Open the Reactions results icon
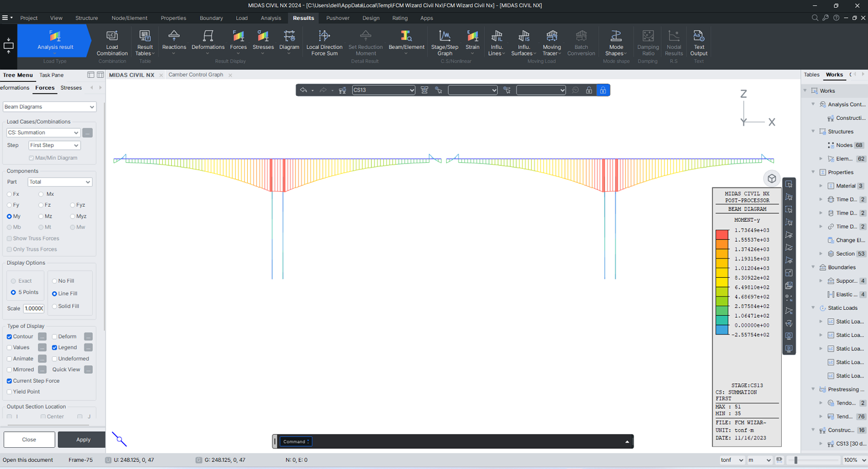The width and height of the screenshot is (868, 469). [174, 42]
